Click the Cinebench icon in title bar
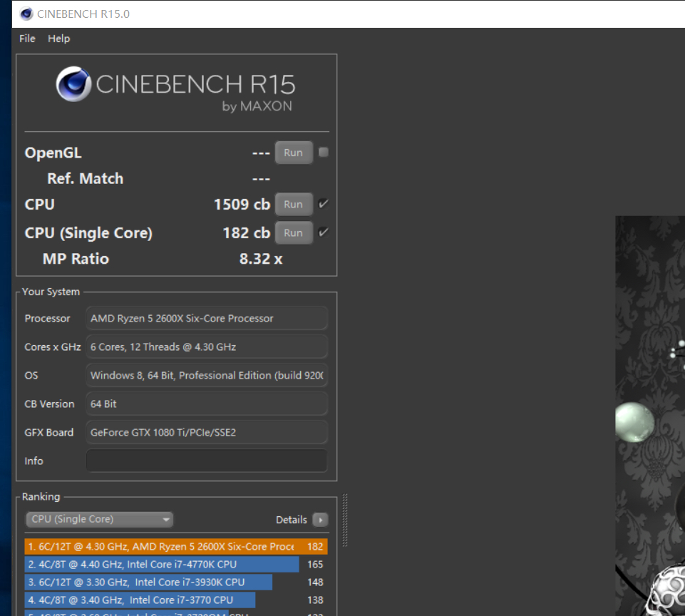Image resolution: width=685 pixels, height=616 pixels. 26,14
